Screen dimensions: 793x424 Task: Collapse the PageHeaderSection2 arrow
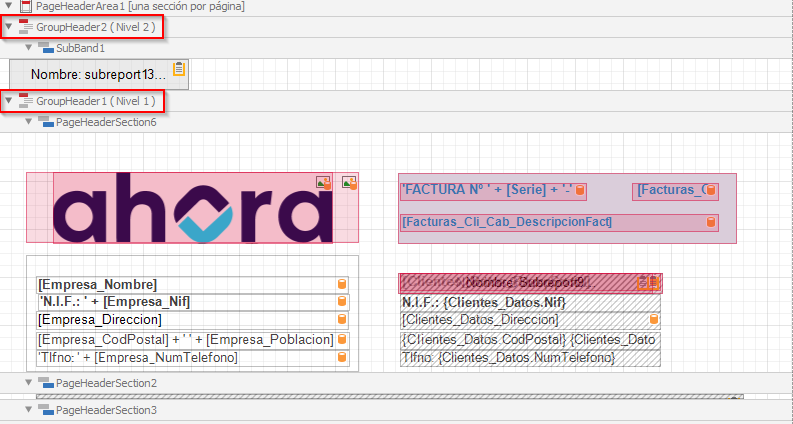click(x=28, y=383)
